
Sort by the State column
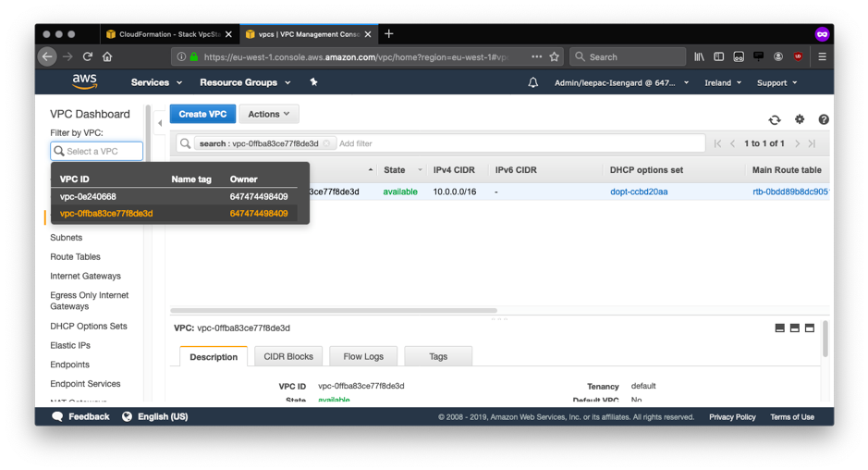[394, 170]
